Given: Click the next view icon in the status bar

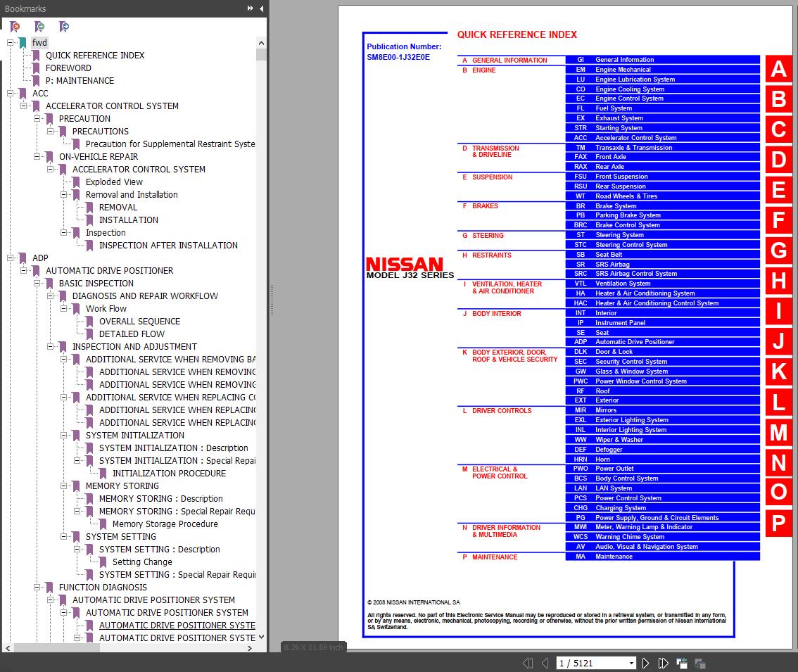Looking at the screenshot, I should (699, 664).
